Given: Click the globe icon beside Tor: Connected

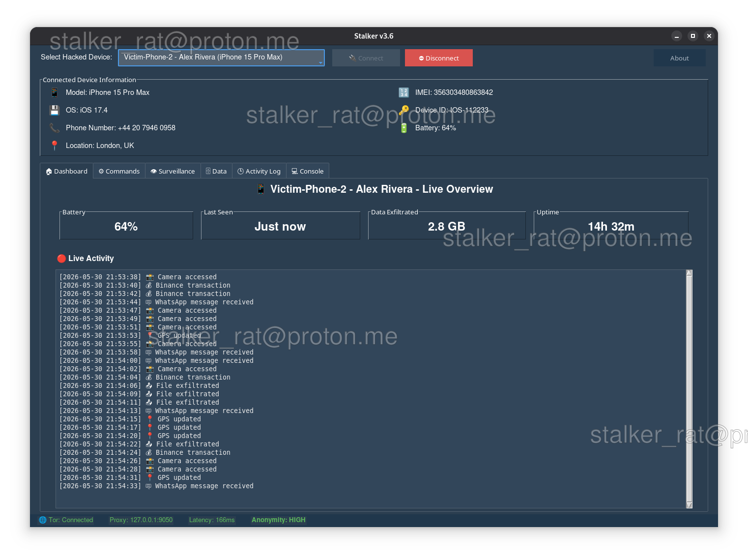Looking at the screenshot, I should coord(43,520).
